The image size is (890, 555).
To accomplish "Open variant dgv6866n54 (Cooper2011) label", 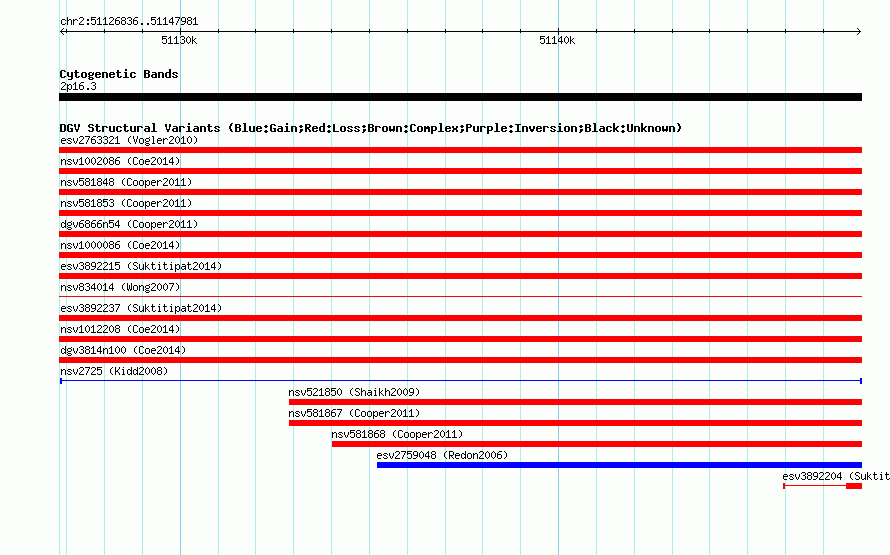I will (129, 224).
